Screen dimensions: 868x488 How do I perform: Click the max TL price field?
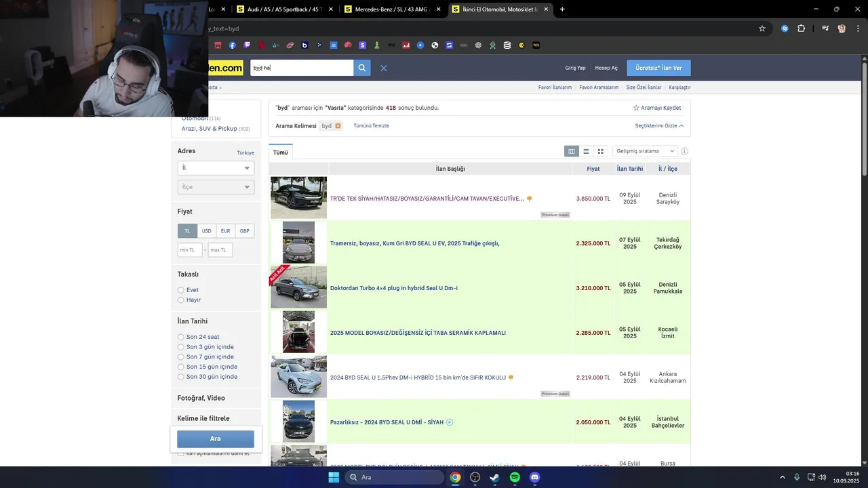point(220,250)
